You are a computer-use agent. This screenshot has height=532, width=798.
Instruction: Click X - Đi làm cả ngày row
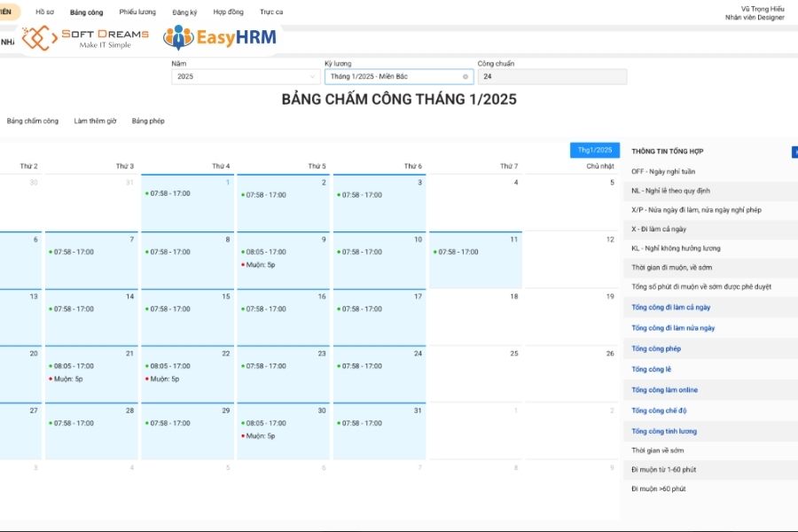(710, 229)
